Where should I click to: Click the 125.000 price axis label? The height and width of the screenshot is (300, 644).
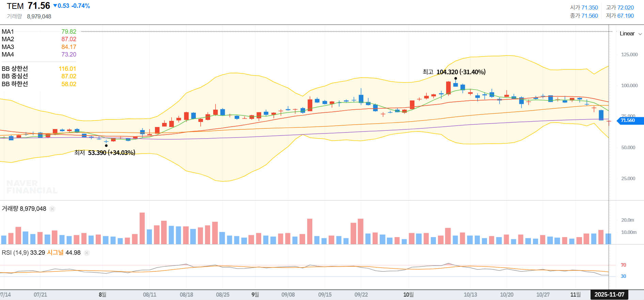(x=629, y=54)
